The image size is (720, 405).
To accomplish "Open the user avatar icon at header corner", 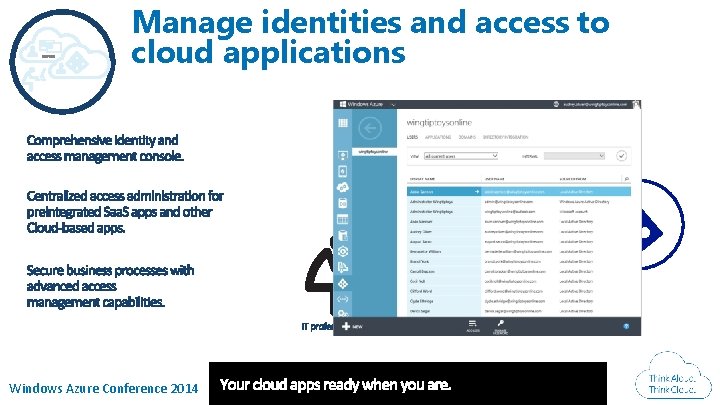I will [x=636, y=104].
